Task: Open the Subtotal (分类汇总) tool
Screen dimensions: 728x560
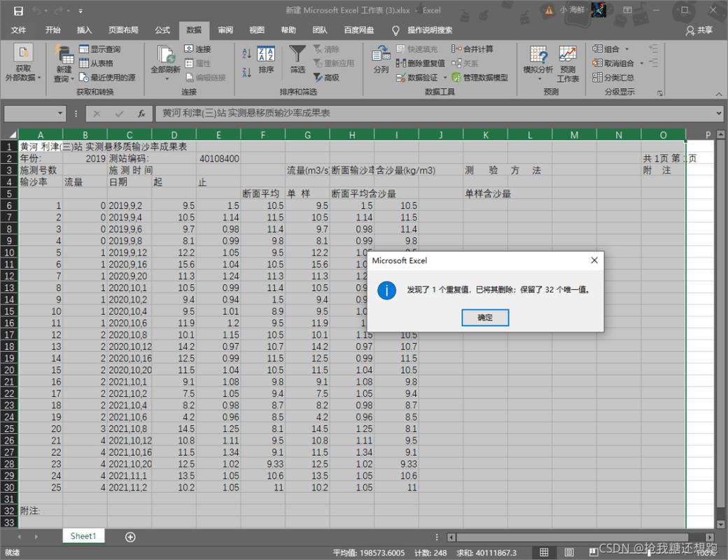Action: click(613, 77)
